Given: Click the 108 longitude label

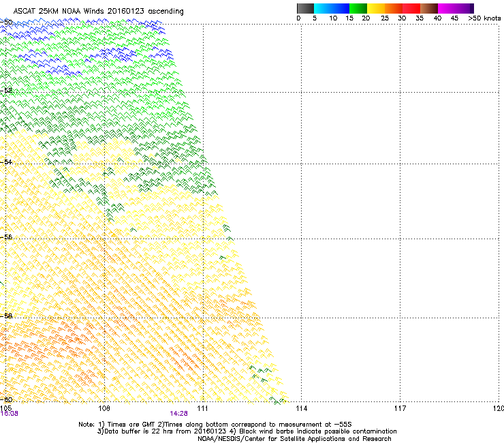Looking at the screenshot, I should tap(104, 408).
